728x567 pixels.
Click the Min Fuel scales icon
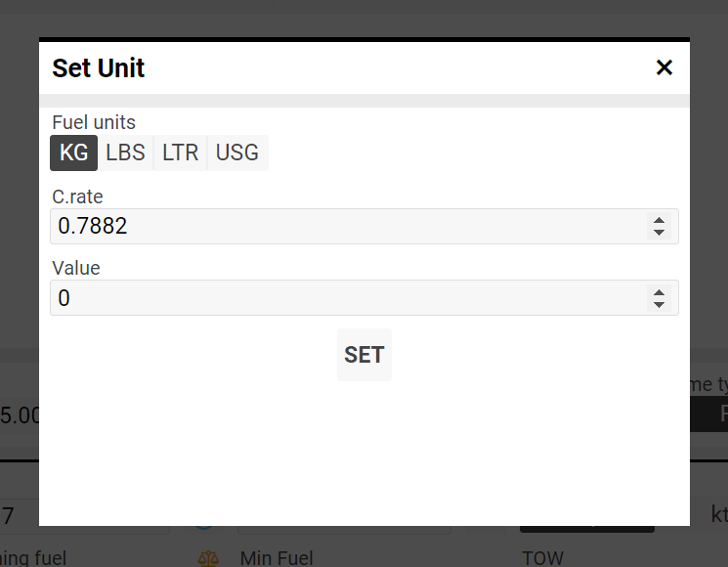pyautogui.click(x=209, y=558)
